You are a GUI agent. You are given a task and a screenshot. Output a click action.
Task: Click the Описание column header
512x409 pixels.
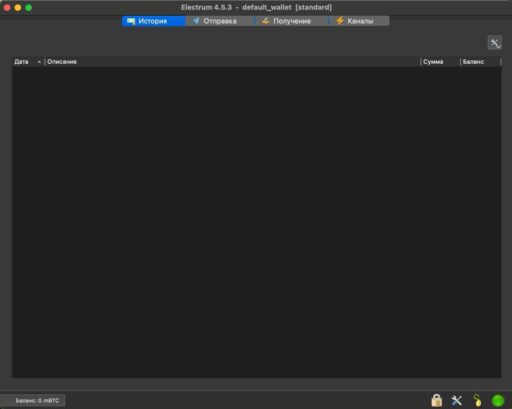click(62, 62)
